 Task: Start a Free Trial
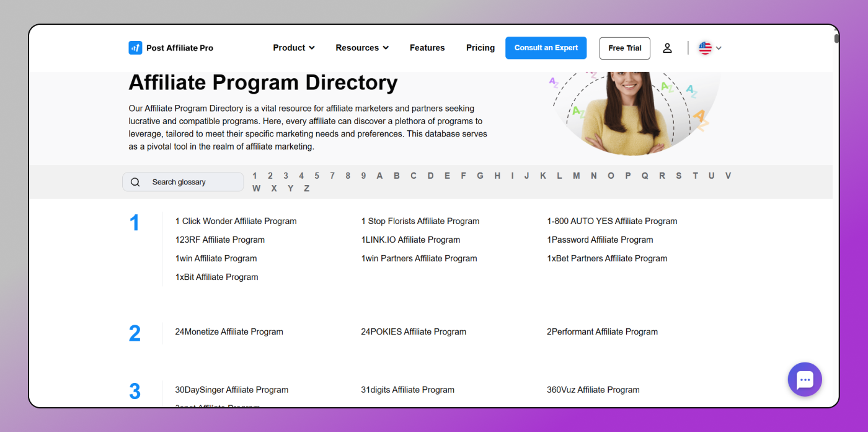[624, 48]
